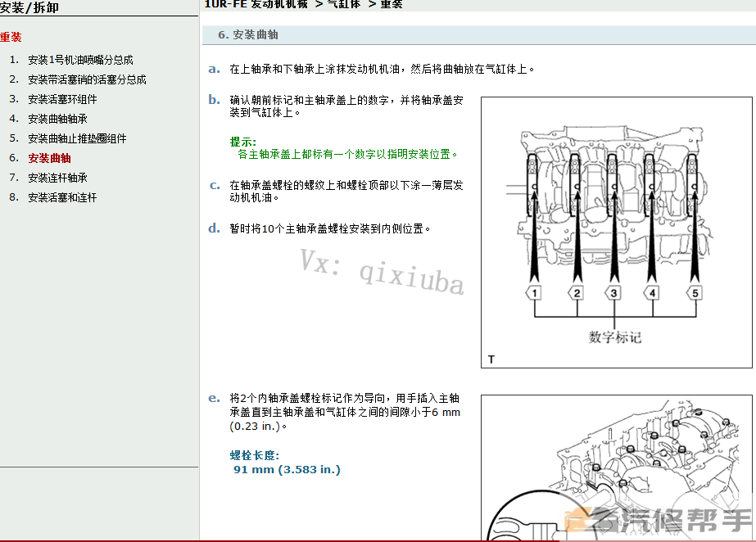Screen dimensions: 756x542
Task: Click the hint text 各主轴承盖上都标有一个数字
Action: [347, 154]
